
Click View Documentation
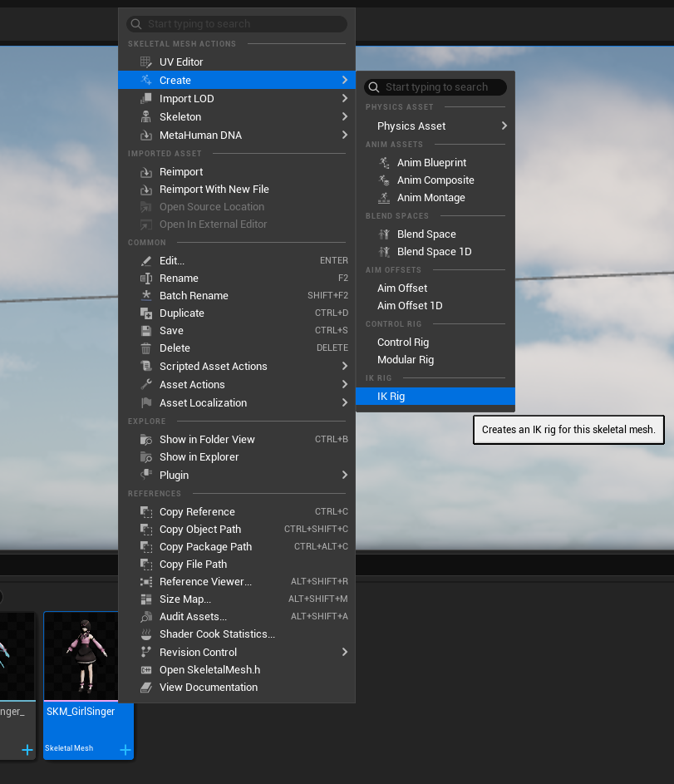click(208, 688)
